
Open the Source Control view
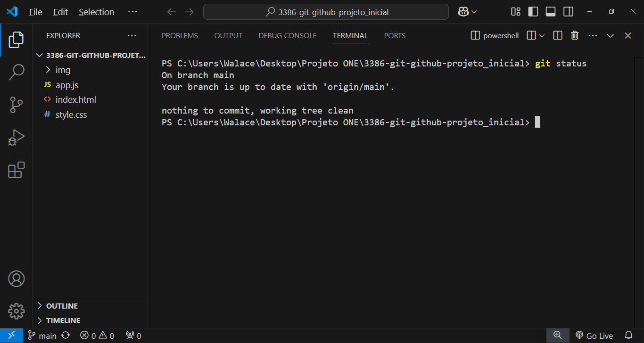16,105
